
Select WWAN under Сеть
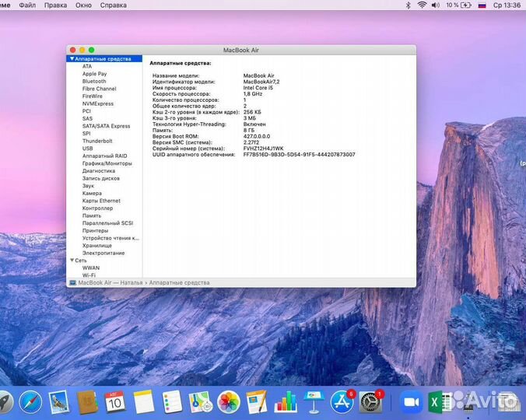coord(91,268)
